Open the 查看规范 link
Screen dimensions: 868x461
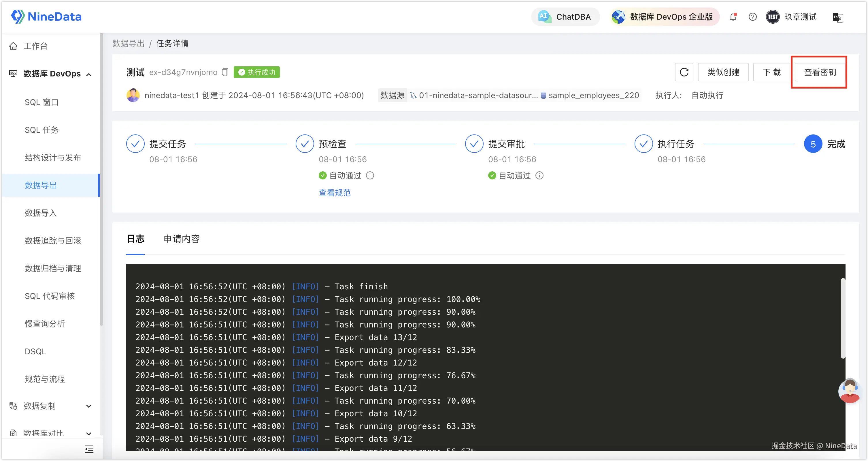coord(335,192)
